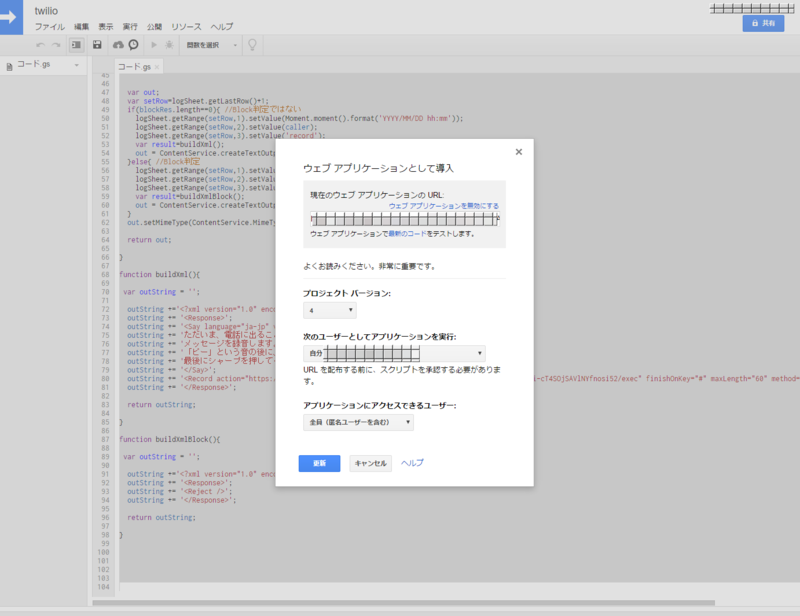Click the undo arrow in the toolbar
This screenshot has width=800, height=616.
40,45
